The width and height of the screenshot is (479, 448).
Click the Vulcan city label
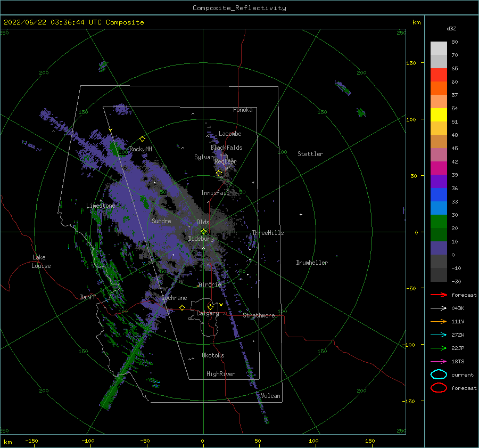(270, 396)
